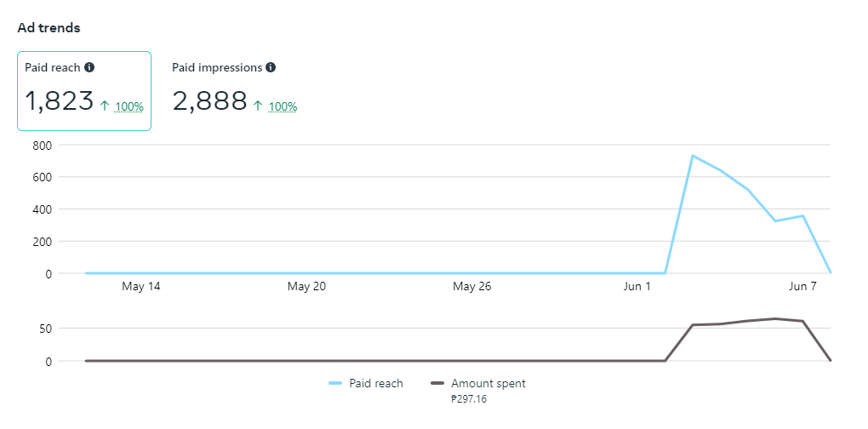Screen dimensions: 868x429
Task: Click the May 20 date label
Action: 306,287
